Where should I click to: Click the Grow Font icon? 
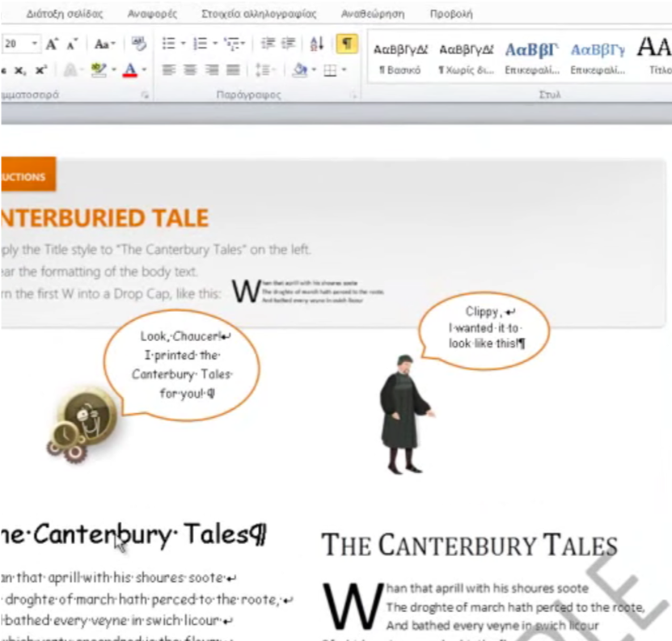click(52, 44)
